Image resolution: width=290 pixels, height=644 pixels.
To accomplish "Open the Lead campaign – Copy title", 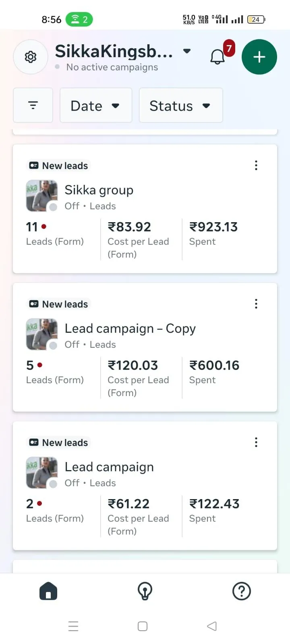I will (x=130, y=328).
